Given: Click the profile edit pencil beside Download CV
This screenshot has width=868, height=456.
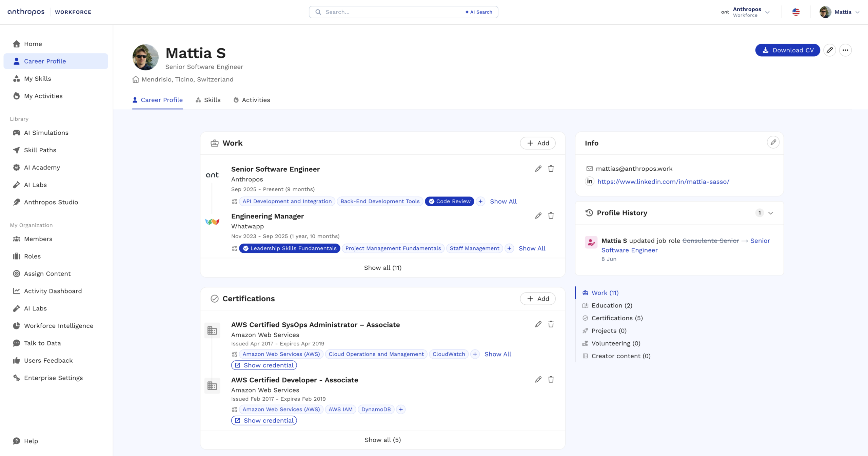Looking at the screenshot, I should tap(830, 50).
